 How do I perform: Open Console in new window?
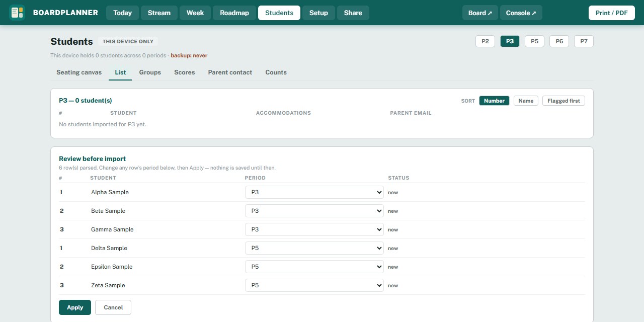click(521, 13)
